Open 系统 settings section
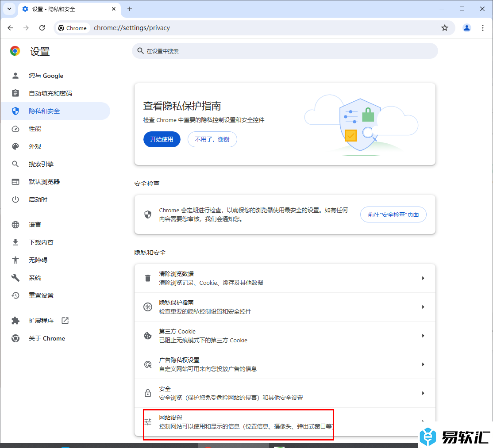The image size is (493, 448). pos(55,278)
